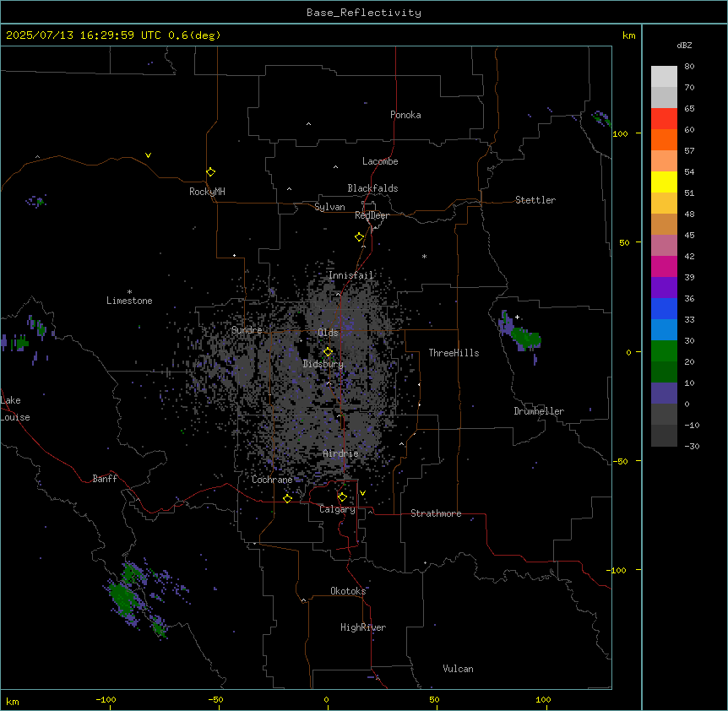Click the Cochrane label

(272, 480)
